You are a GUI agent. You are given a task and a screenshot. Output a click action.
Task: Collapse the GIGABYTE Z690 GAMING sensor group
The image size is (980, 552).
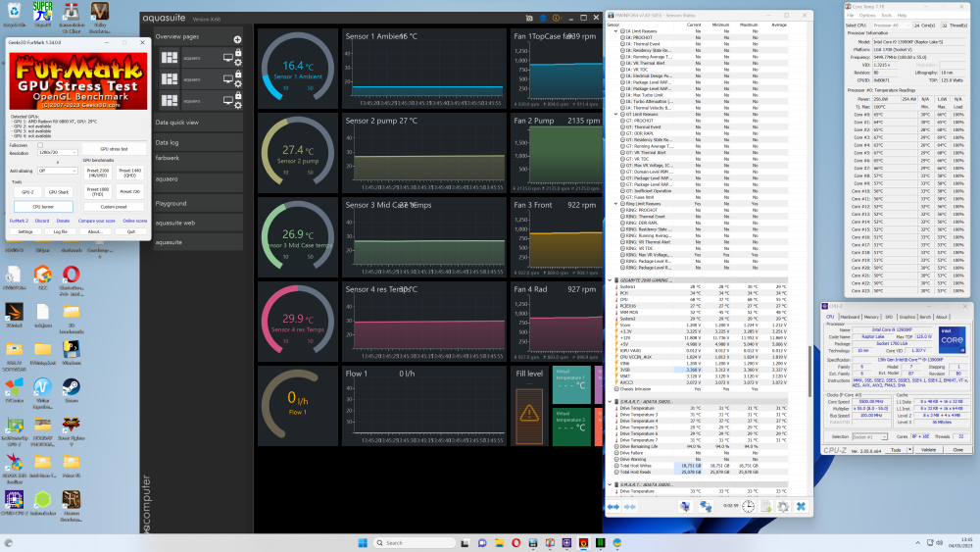pyautogui.click(x=610, y=280)
